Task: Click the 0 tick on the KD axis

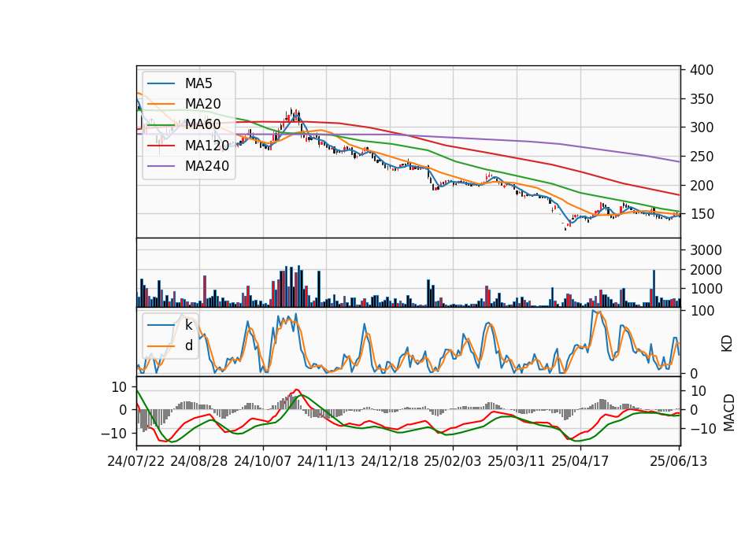Action: tap(693, 373)
